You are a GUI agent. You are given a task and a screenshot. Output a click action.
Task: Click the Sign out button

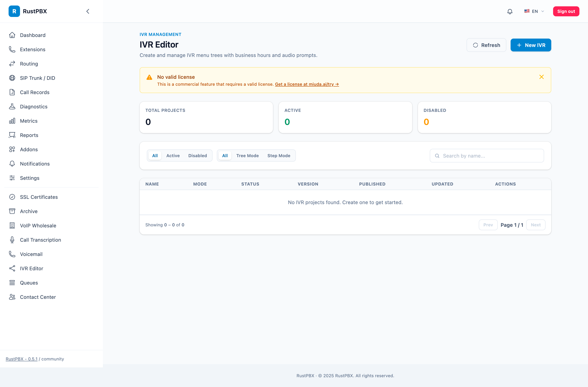click(x=566, y=11)
